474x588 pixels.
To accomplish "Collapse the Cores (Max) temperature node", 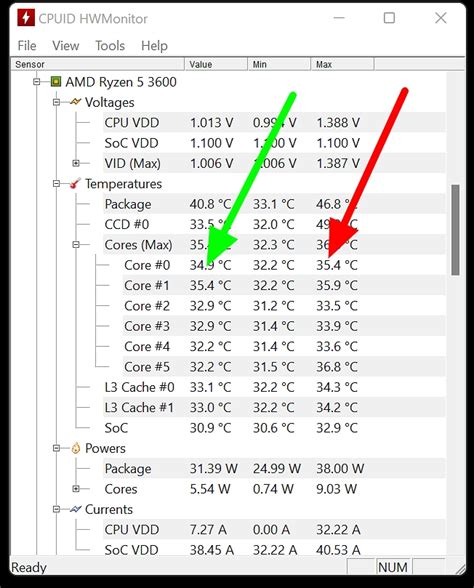I will point(76,244).
